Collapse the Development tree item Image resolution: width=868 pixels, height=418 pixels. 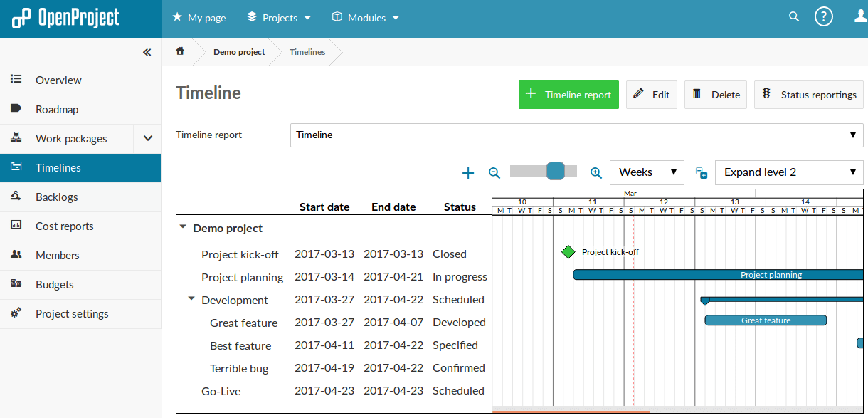[x=191, y=299]
